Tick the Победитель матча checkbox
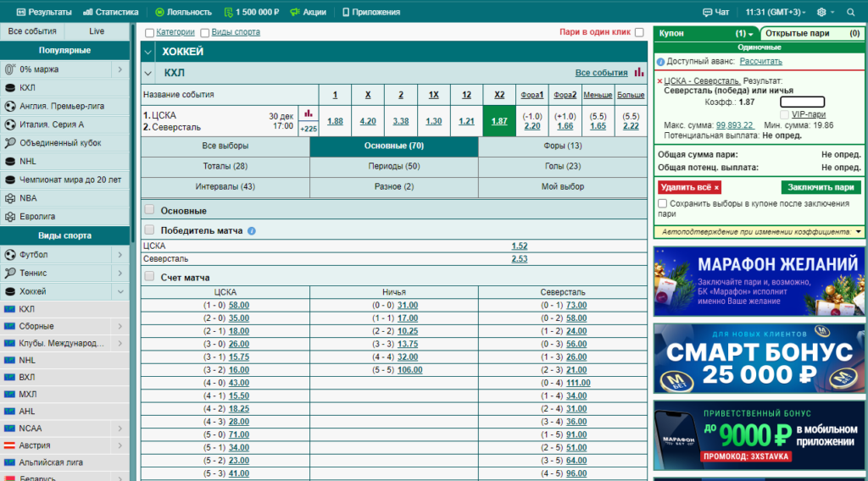This screenshot has height=481, width=868. point(149,229)
